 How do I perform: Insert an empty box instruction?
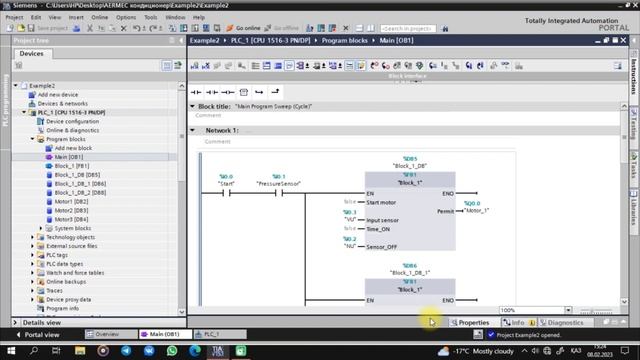[244, 92]
